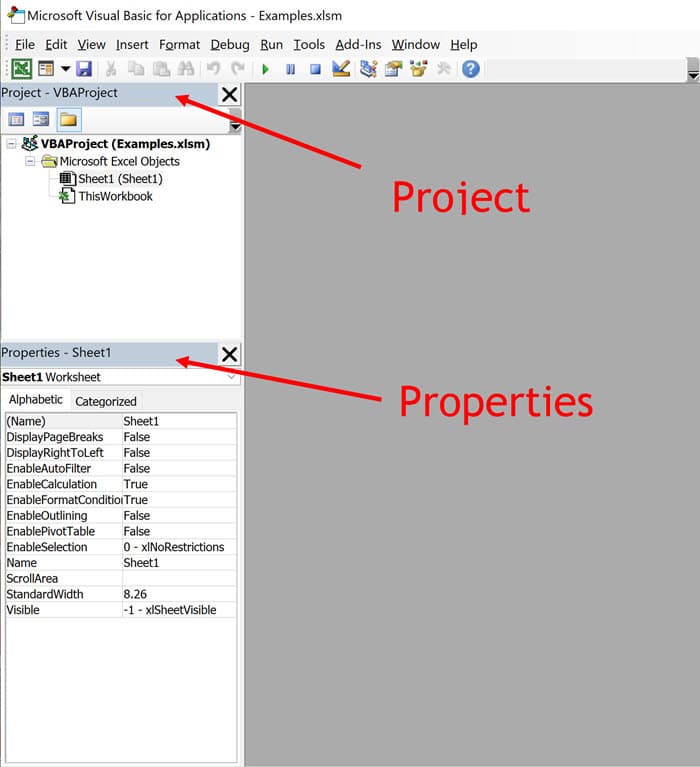700x767 pixels.
Task: Click the EnableAutoFilter value False
Action: [x=179, y=468]
